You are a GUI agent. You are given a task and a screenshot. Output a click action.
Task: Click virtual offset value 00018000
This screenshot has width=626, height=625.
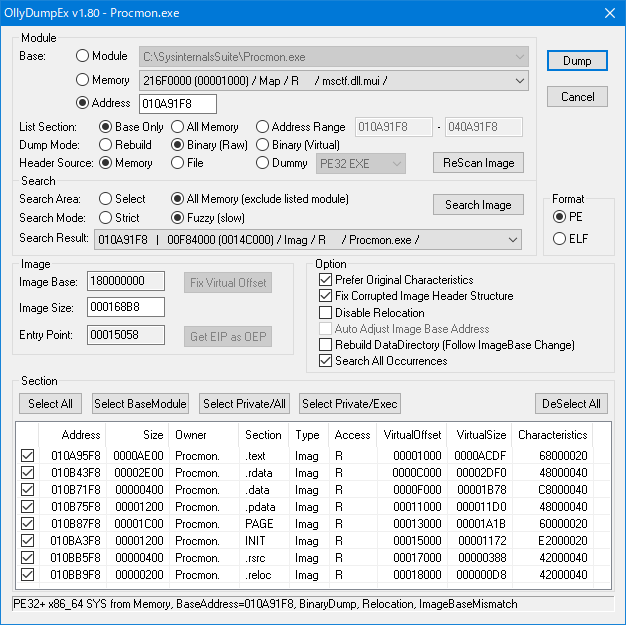(x=417, y=575)
